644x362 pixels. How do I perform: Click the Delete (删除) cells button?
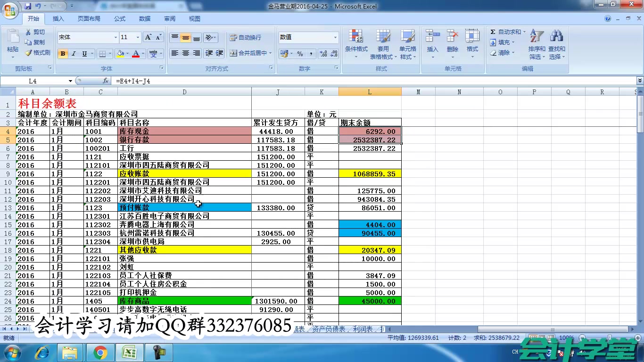pos(452,42)
